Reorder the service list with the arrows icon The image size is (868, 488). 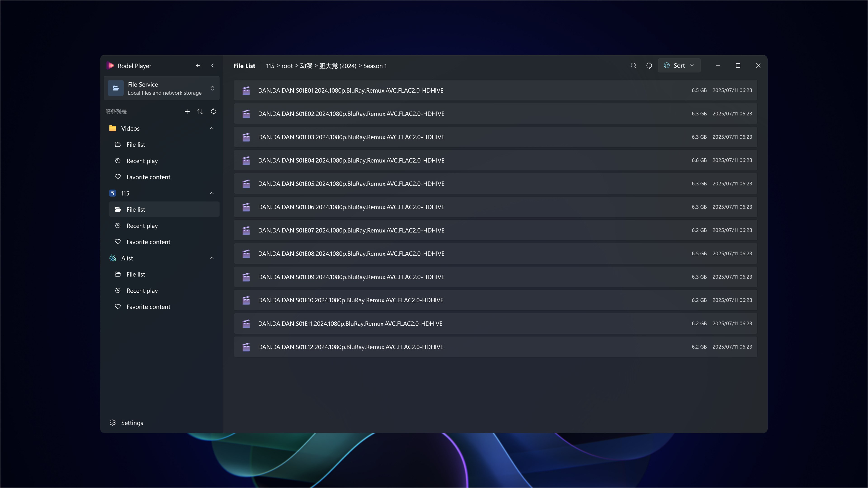click(x=200, y=111)
